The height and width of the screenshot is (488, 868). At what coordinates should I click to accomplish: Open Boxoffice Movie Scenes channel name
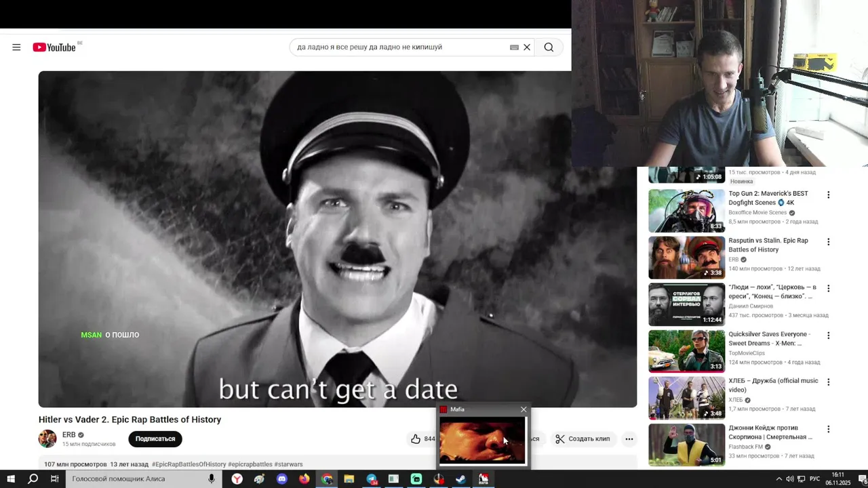(757, 213)
